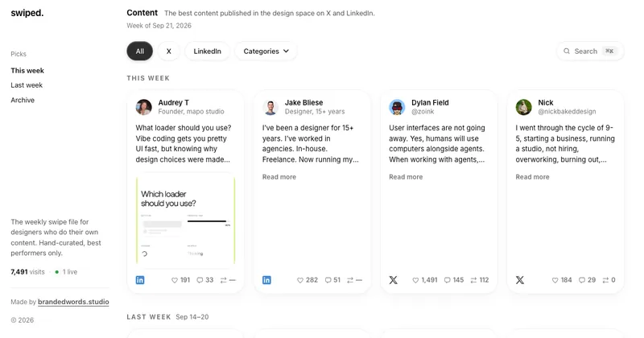This screenshot has width=644, height=338.
Task: Click the swiped. logo
Action: tap(27, 13)
